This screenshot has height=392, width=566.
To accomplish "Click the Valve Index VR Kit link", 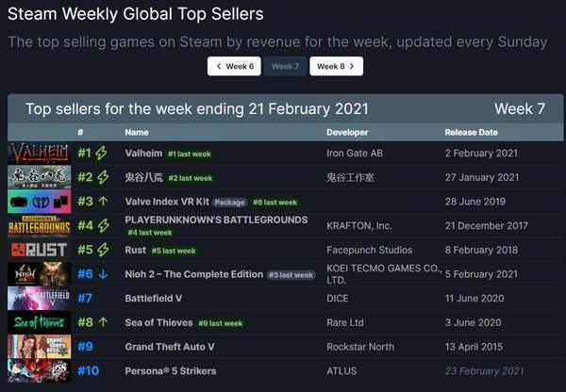I will [x=166, y=202].
